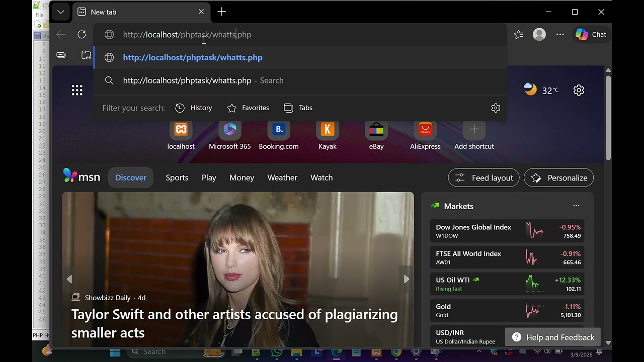The width and height of the screenshot is (644, 362).
Task: Open Feed layout options
Action: [x=484, y=177]
